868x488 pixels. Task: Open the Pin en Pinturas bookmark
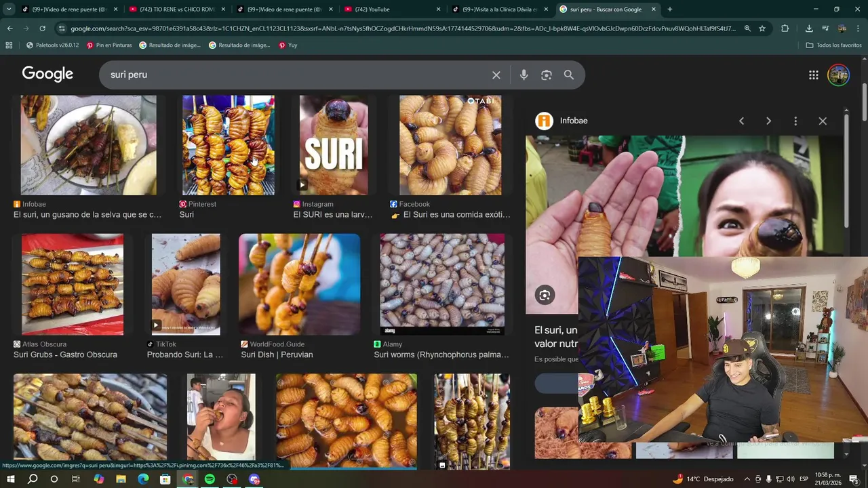coord(108,45)
